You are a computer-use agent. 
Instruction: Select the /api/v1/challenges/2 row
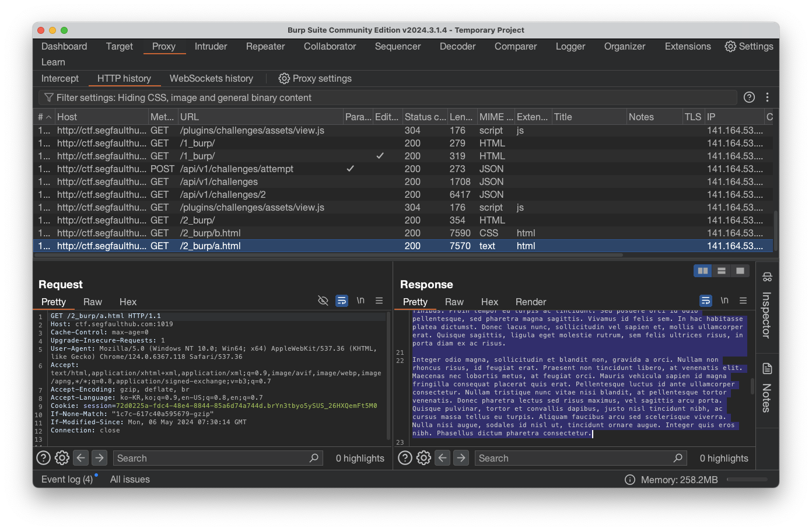tap(404, 194)
